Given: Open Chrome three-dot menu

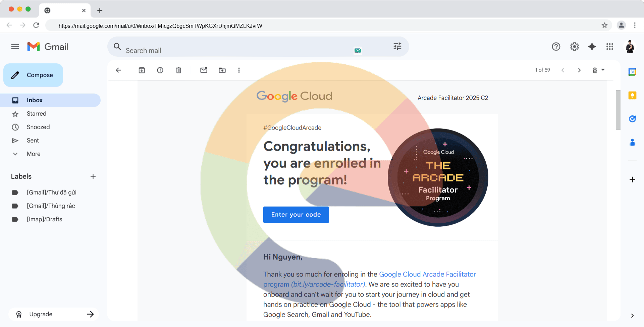Looking at the screenshot, I should (x=635, y=25).
